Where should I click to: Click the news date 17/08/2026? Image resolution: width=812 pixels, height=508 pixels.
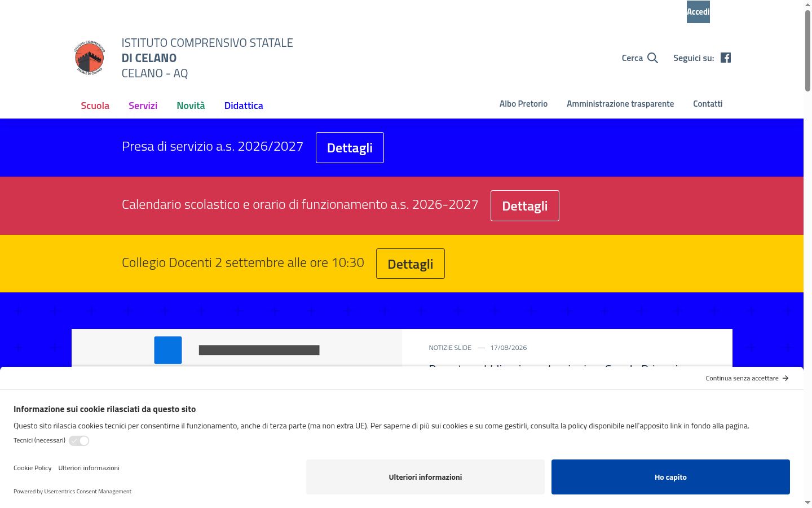click(x=509, y=348)
